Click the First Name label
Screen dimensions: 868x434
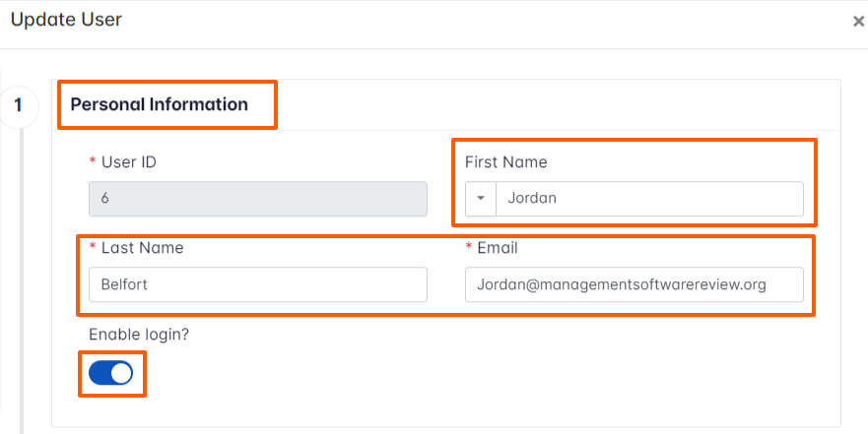[505, 162]
